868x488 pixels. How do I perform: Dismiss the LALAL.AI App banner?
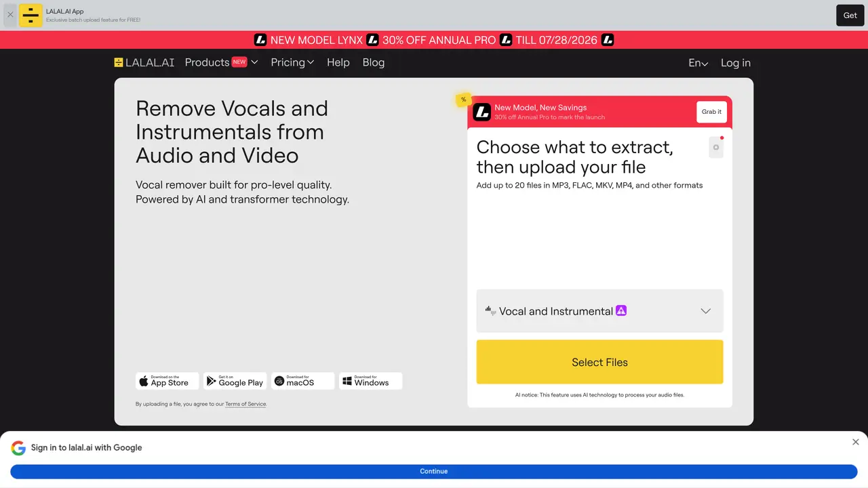coord(10,15)
